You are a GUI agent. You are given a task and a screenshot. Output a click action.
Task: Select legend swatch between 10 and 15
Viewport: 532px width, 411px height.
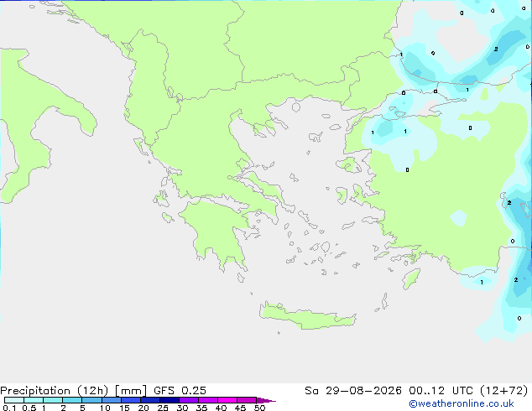click(112, 400)
